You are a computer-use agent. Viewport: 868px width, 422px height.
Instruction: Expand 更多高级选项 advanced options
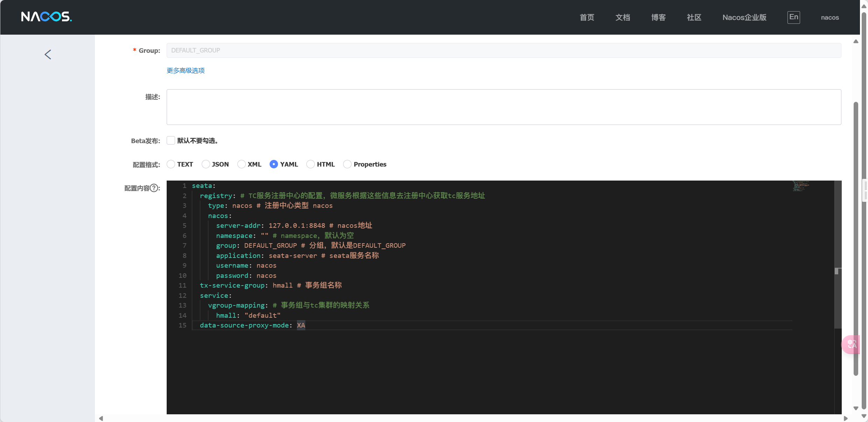pyautogui.click(x=186, y=71)
